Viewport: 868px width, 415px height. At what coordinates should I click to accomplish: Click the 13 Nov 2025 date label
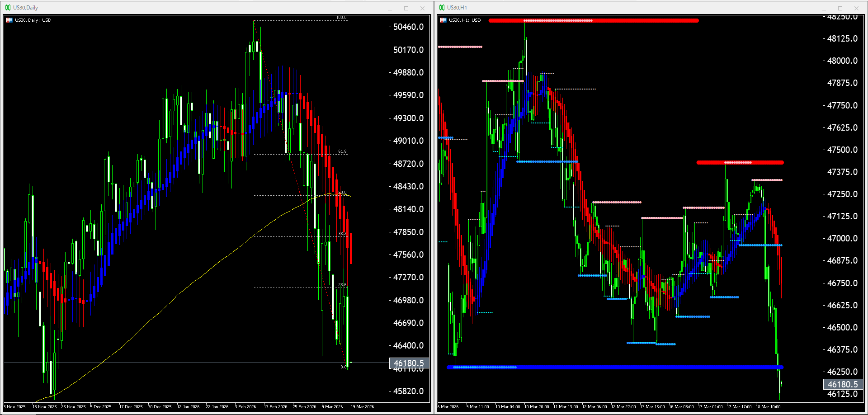45,407
